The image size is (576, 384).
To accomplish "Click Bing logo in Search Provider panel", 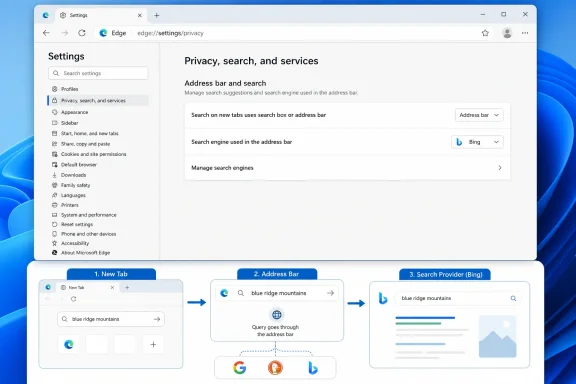I will pos(383,298).
